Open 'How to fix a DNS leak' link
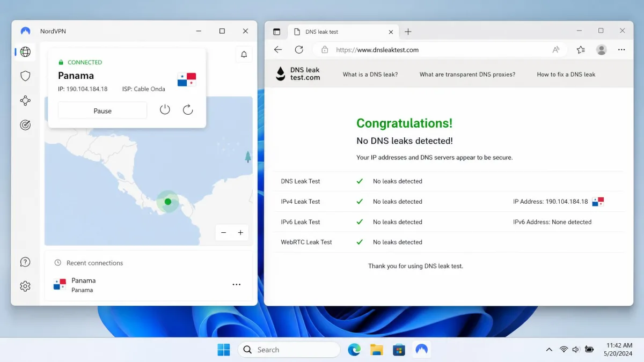 click(x=566, y=75)
